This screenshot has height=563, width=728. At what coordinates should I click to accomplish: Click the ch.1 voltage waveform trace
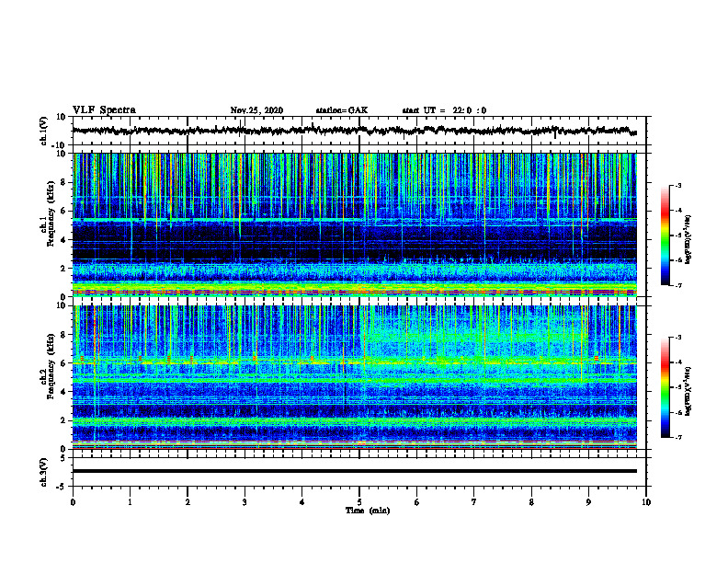pyautogui.click(x=355, y=131)
